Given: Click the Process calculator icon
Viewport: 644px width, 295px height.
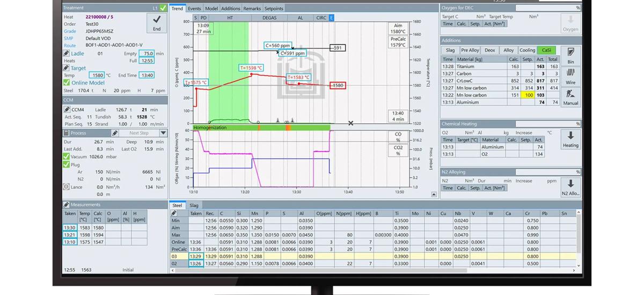Looking at the screenshot, I should (x=67, y=133).
